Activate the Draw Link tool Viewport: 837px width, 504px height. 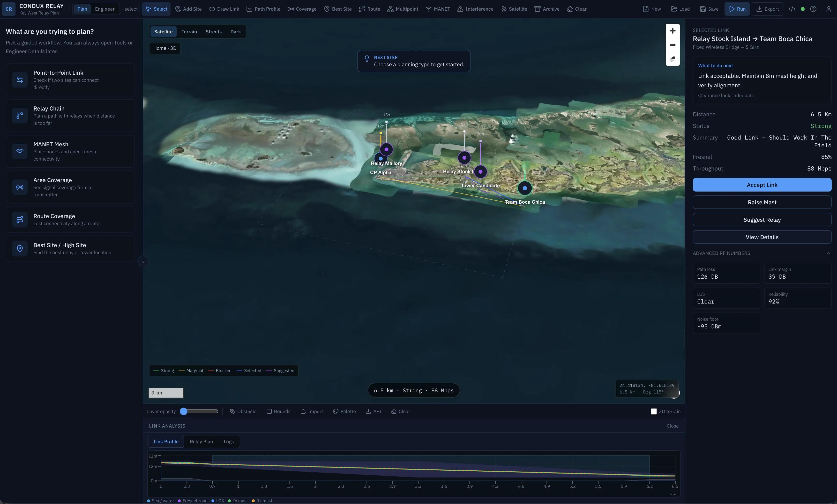pos(224,9)
